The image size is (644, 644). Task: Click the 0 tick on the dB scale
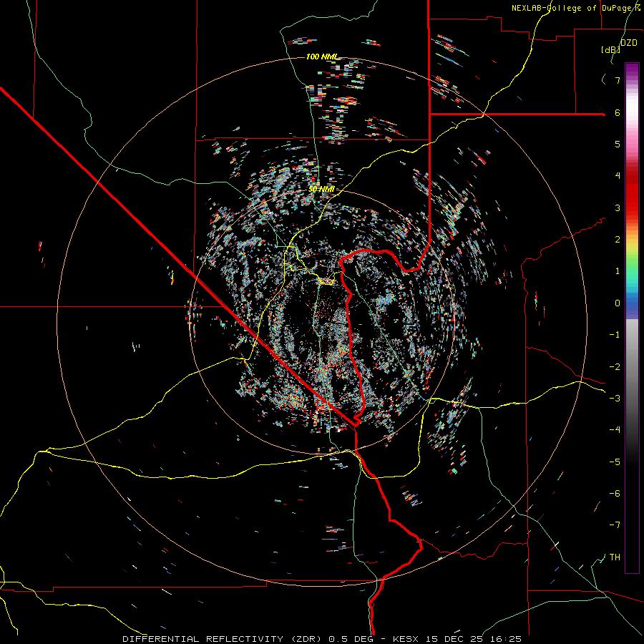point(617,303)
